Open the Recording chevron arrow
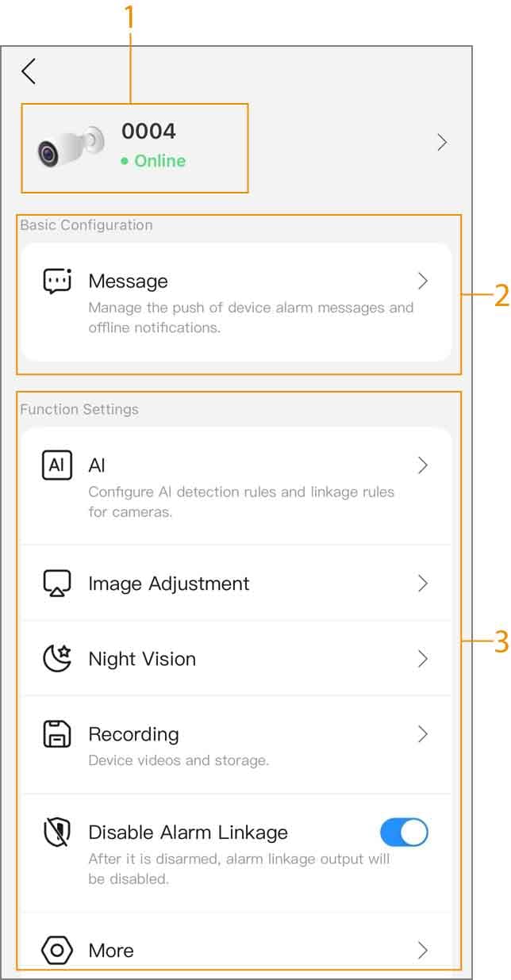The width and height of the screenshot is (511, 980). click(x=423, y=734)
